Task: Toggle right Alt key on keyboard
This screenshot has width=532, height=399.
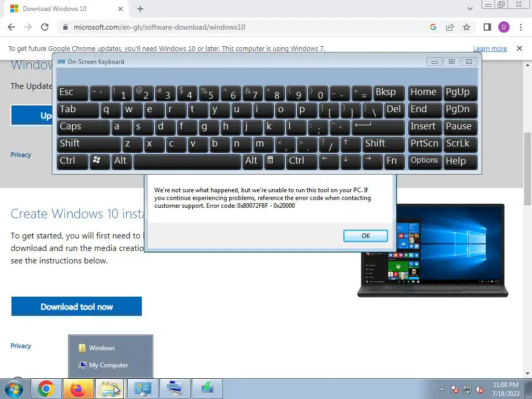Action: 252,162
